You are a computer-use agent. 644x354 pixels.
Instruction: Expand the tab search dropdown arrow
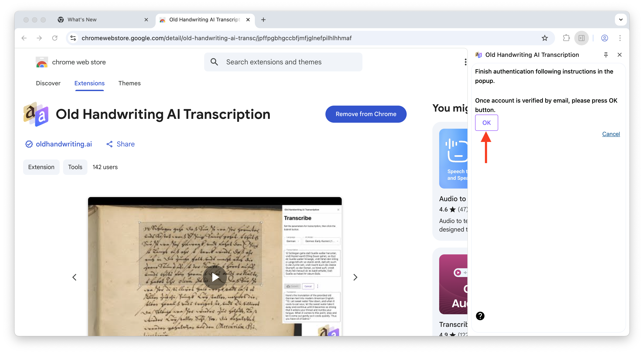(620, 19)
